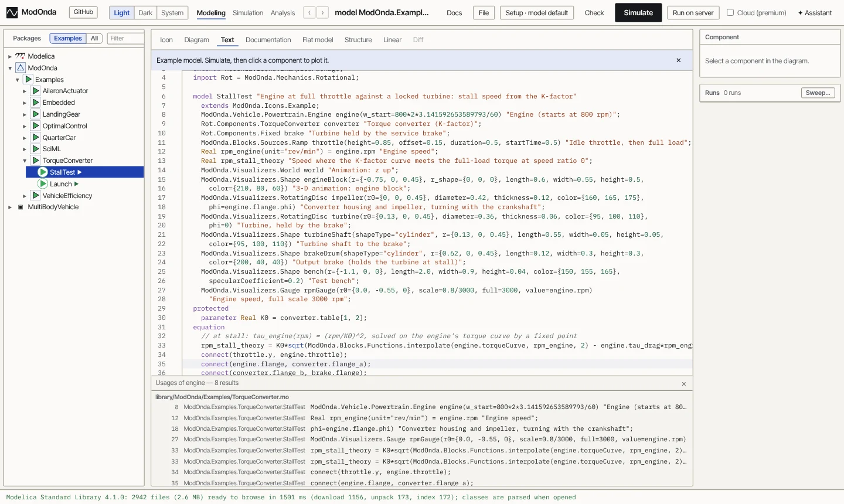This screenshot has width=844, height=504.
Task: Switch theme to Dark
Action: 145,13
